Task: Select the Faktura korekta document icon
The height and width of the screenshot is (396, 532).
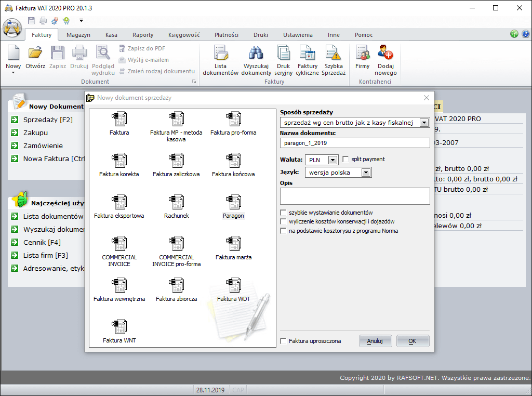Action: (x=119, y=161)
